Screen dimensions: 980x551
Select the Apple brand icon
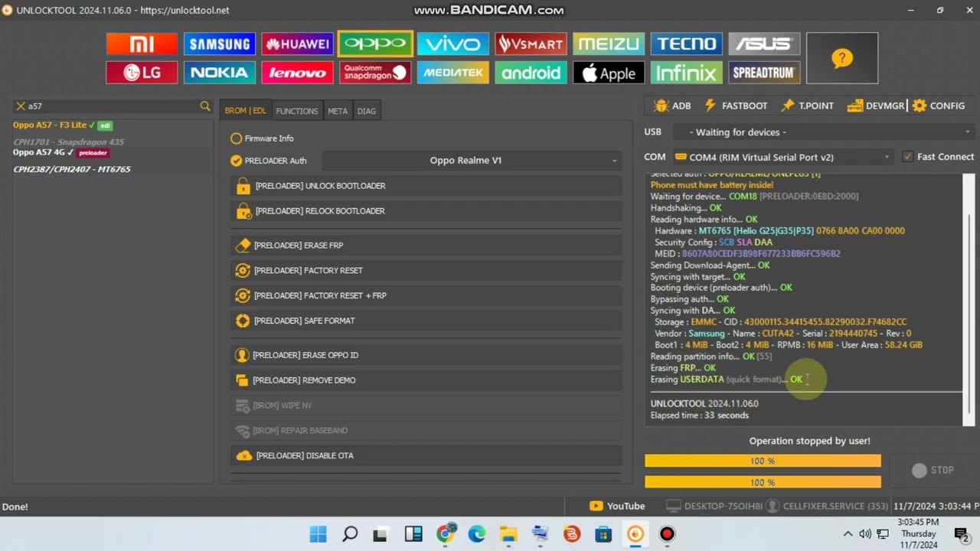click(609, 73)
